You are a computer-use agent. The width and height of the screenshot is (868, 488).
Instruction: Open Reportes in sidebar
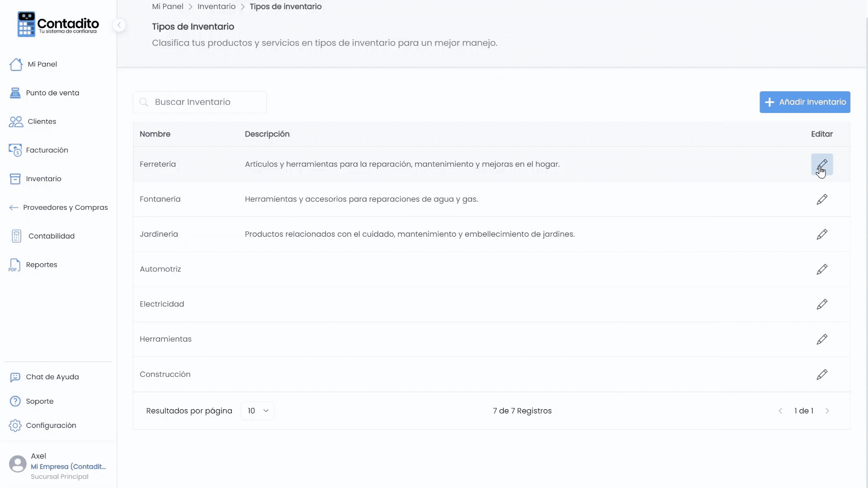(33, 265)
